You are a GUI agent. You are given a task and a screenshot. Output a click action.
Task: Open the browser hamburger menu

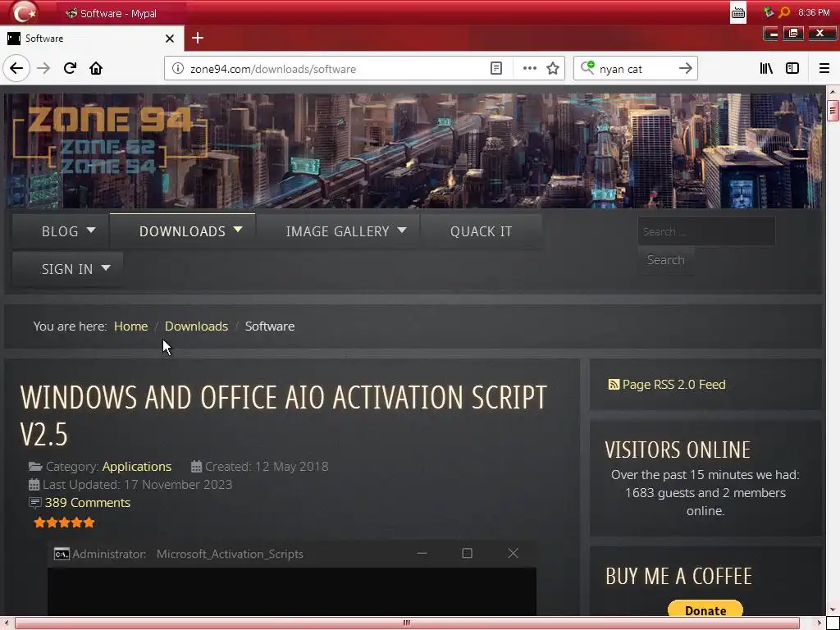tap(824, 68)
